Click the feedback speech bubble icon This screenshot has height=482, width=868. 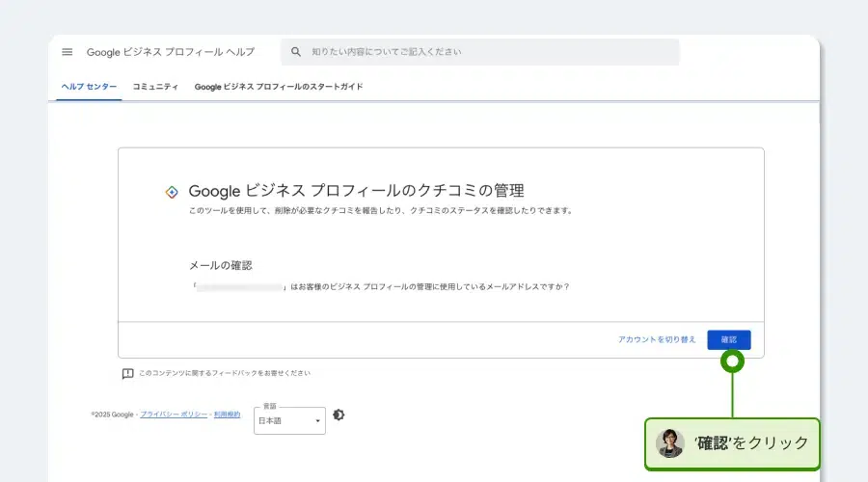click(x=127, y=373)
